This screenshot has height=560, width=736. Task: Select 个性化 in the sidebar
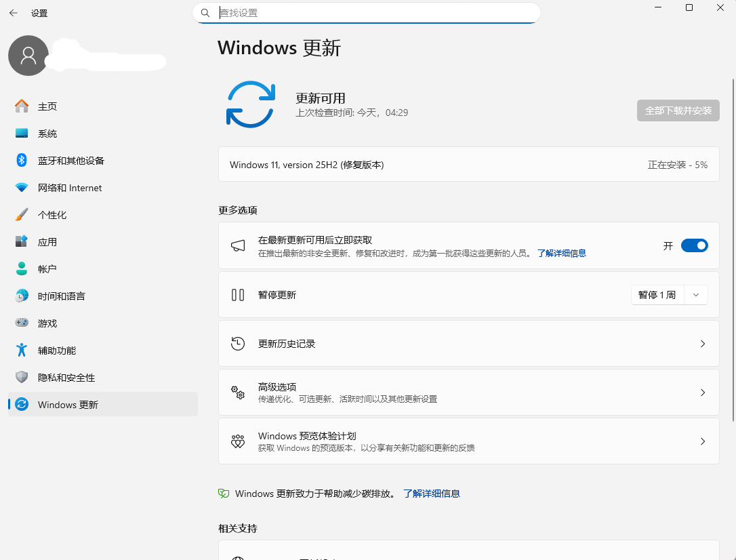pyautogui.click(x=103, y=215)
